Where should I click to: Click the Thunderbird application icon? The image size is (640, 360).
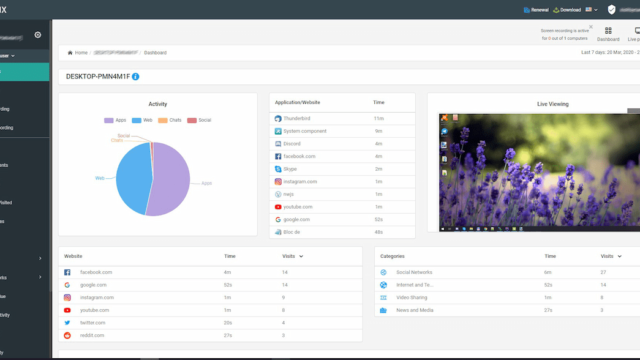(278, 118)
